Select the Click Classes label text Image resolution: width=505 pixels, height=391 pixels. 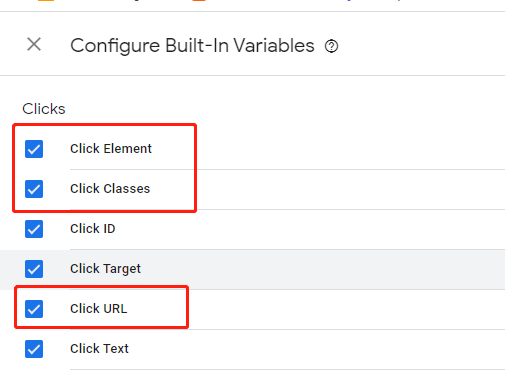coord(110,189)
